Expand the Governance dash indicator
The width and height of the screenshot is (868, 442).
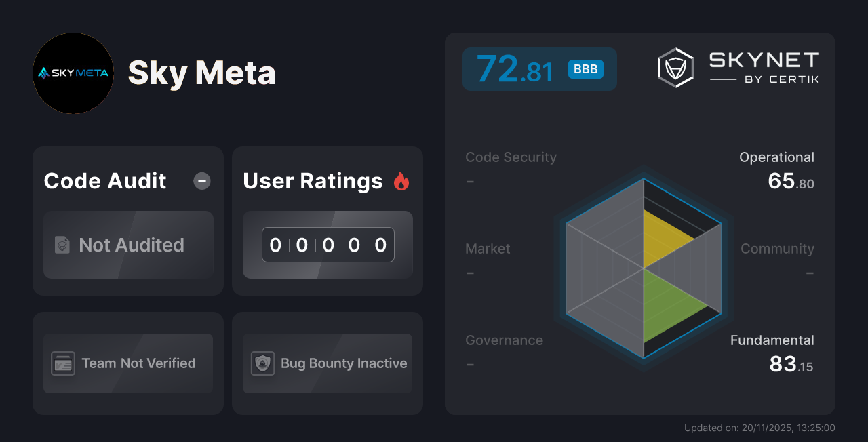469,364
